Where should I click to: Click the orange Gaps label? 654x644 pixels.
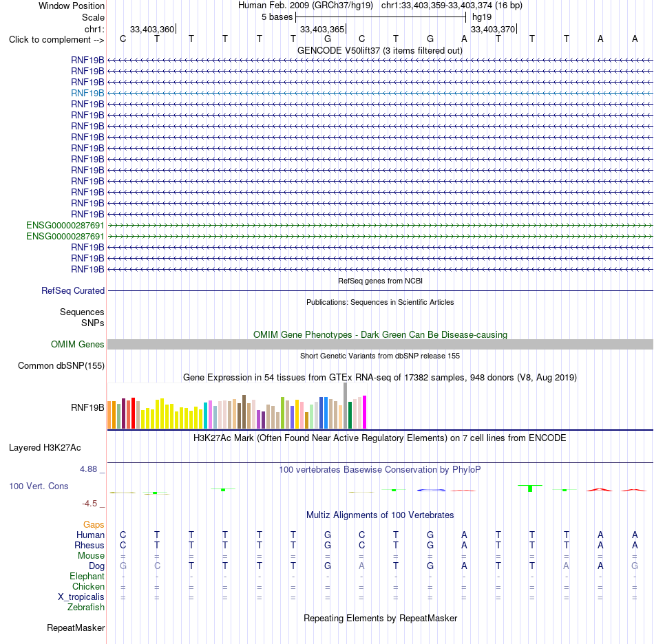point(94,524)
